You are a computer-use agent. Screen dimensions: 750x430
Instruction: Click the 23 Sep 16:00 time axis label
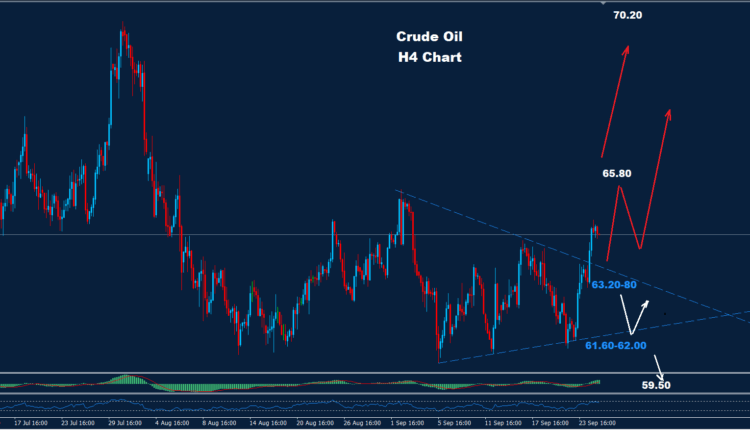(598, 423)
